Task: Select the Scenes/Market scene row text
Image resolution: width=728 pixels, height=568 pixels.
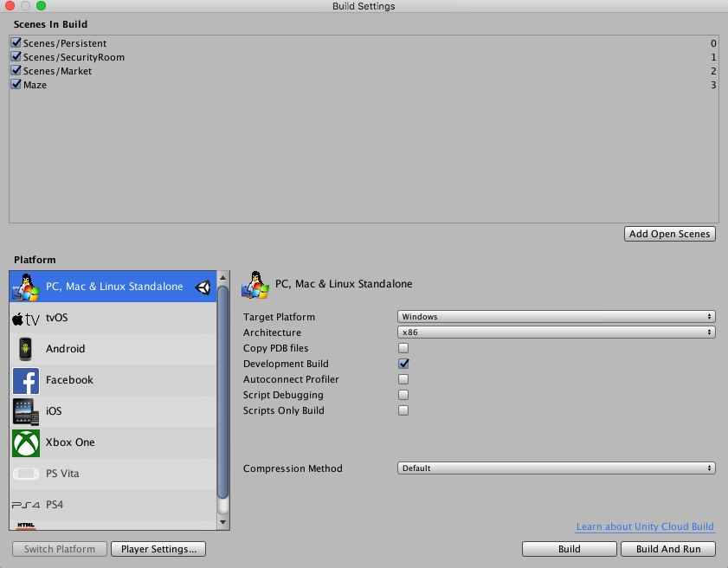Action: pyautogui.click(x=57, y=71)
